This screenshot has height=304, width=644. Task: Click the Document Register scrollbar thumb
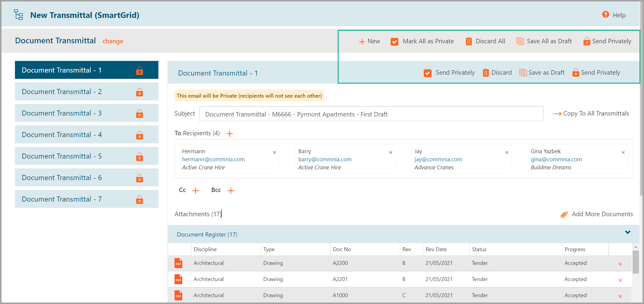coord(636,262)
